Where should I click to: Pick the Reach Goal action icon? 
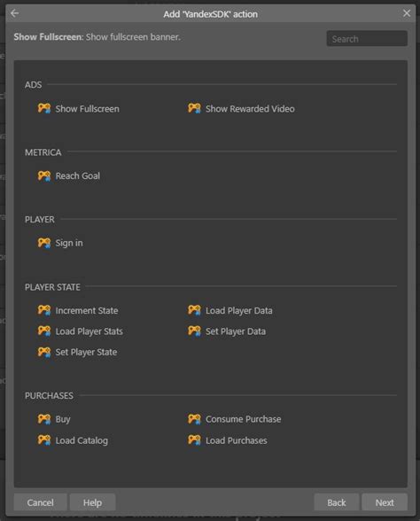(44, 175)
